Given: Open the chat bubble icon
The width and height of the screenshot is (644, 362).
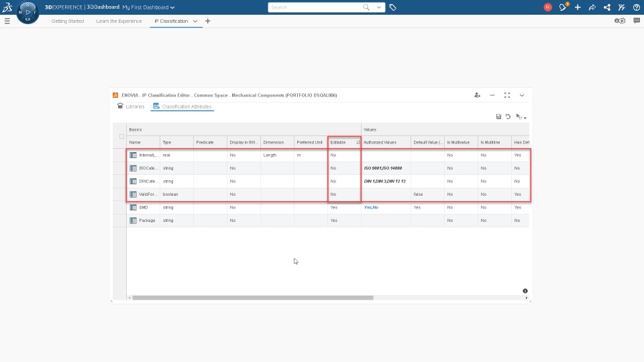Looking at the screenshot, I should [637, 21].
